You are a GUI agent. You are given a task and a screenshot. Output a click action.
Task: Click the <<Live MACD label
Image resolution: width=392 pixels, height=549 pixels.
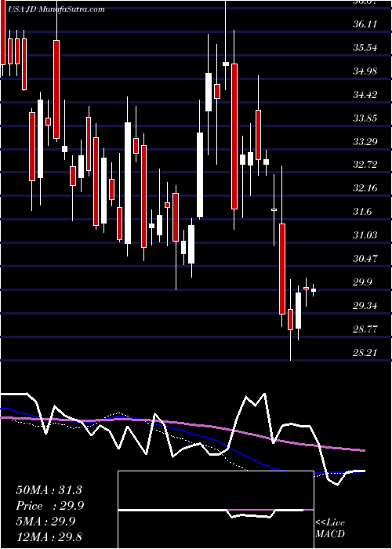[x=330, y=528]
